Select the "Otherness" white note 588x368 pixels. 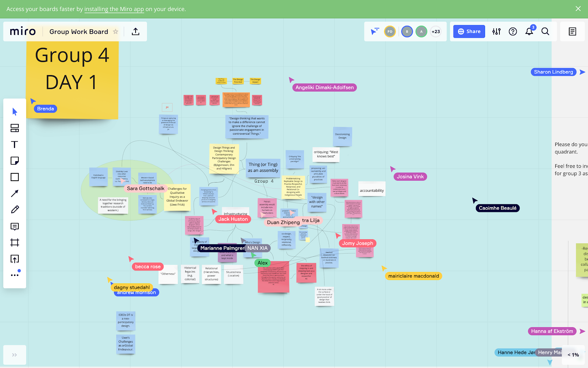[x=168, y=274]
